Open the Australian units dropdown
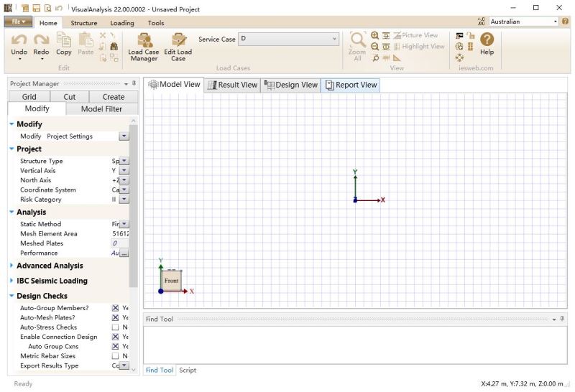575x392 pixels. (555, 22)
